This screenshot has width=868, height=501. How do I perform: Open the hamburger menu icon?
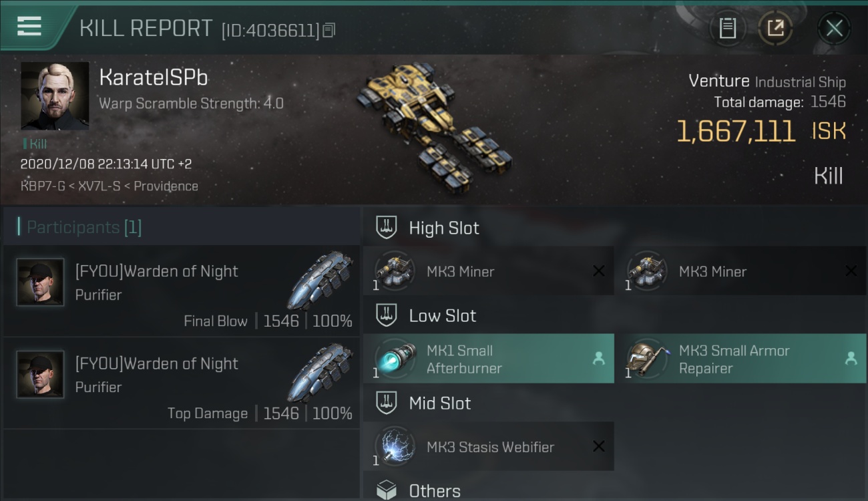pos(29,27)
